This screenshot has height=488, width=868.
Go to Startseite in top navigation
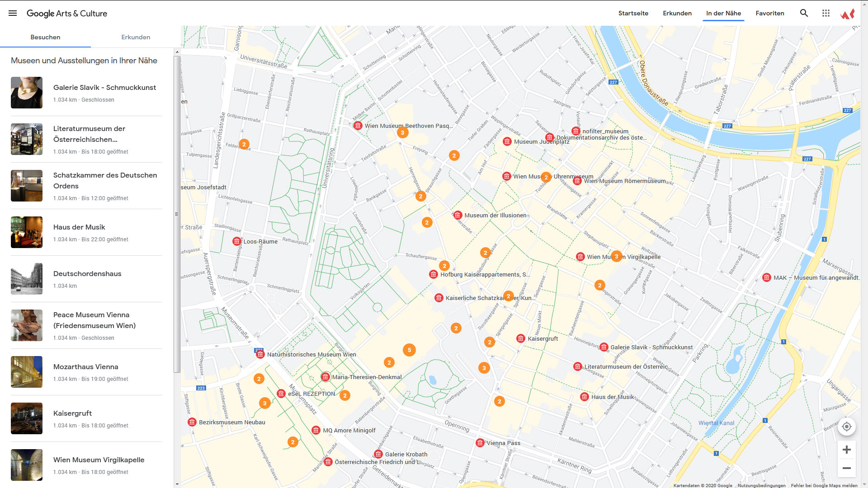coord(633,13)
